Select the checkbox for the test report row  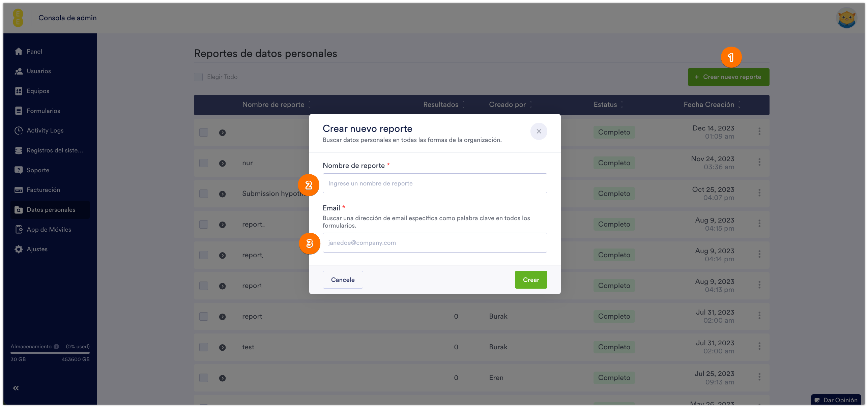click(204, 347)
